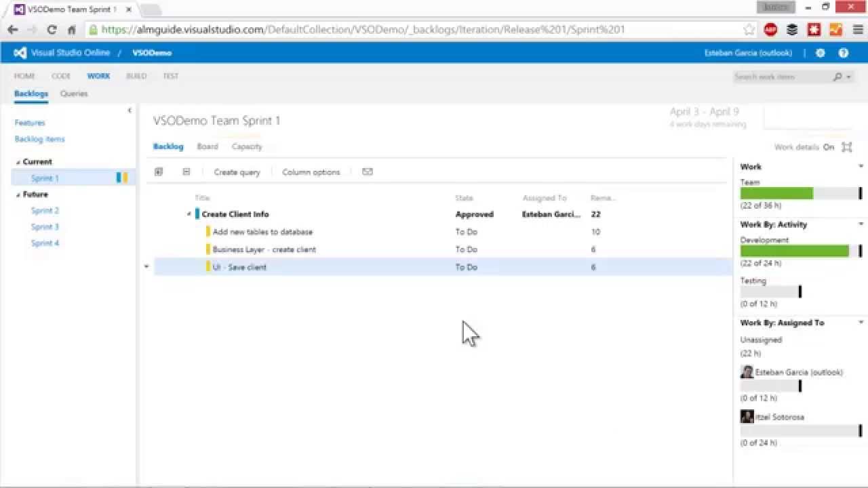Click Testing capacity bar
The width and height of the screenshot is (868, 488).
(x=770, y=291)
